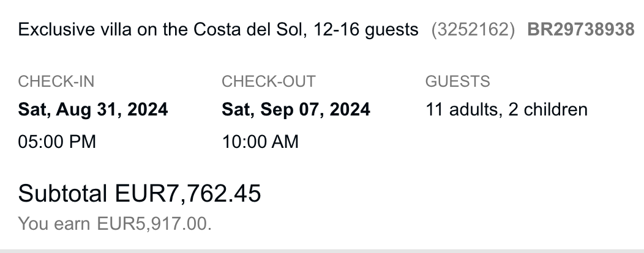This screenshot has height=253, width=644.
Task: Select the subtotal amount EUR7,762.45
Action: (188, 193)
